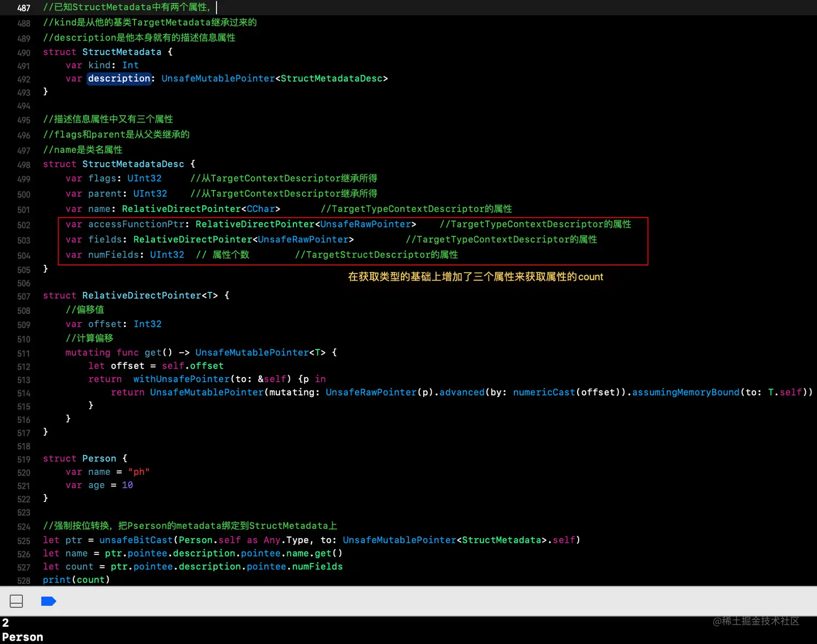This screenshot has width=817, height=644.
Task: Toggle the blue breakpoint activation icon
Action: [49, 601]
